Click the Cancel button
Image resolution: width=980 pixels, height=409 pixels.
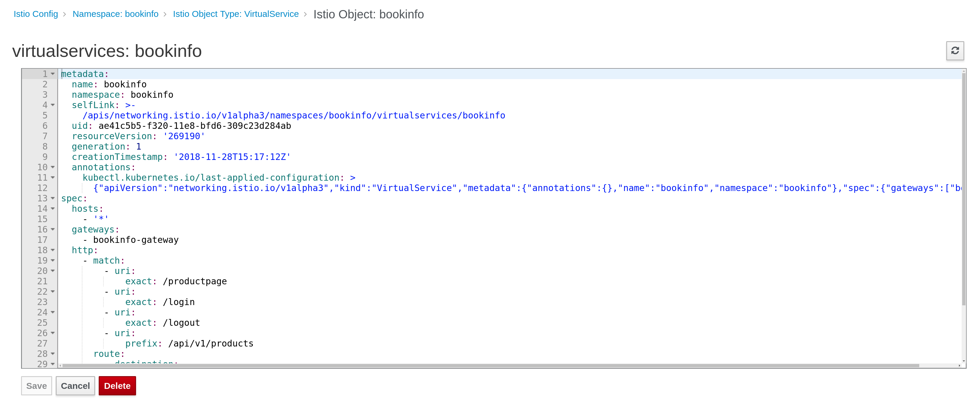point(75,385)
